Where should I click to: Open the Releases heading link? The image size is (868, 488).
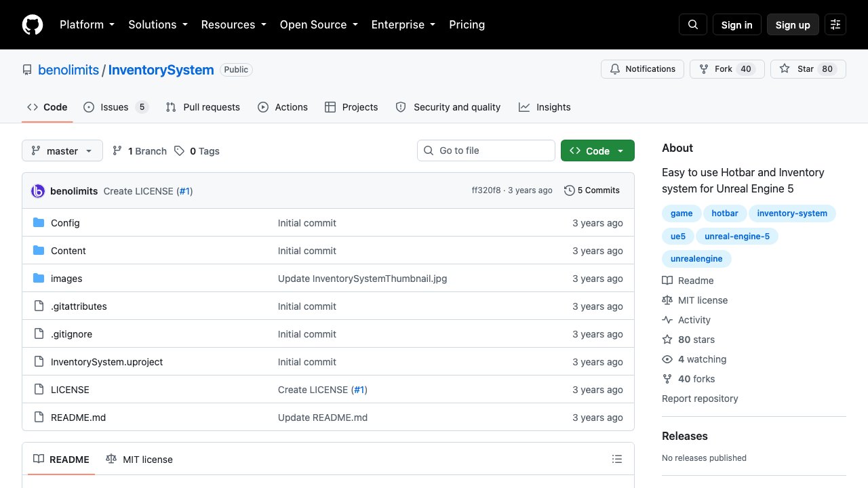(x=685, y=436)
